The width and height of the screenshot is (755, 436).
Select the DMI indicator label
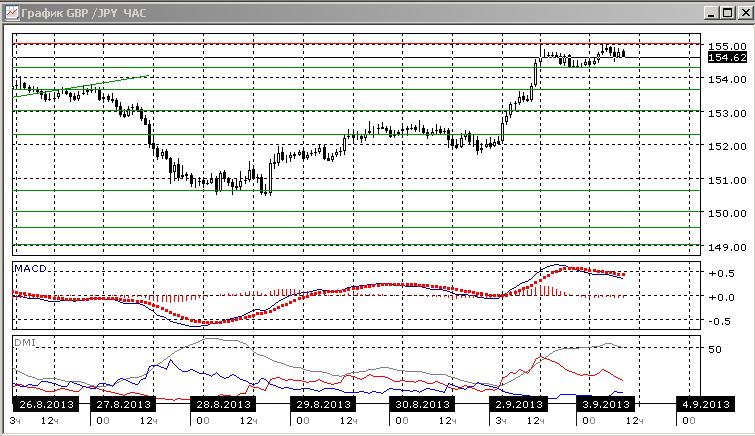(25, 343)
